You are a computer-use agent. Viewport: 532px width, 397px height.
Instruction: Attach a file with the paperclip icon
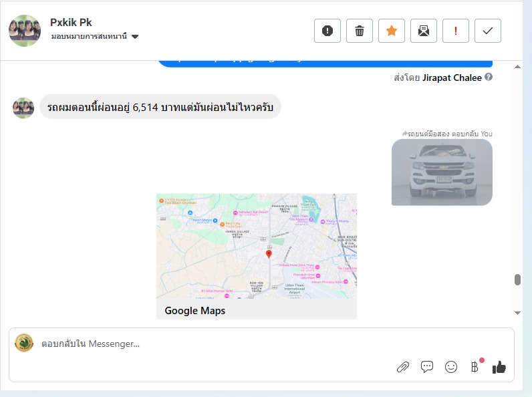403,366
